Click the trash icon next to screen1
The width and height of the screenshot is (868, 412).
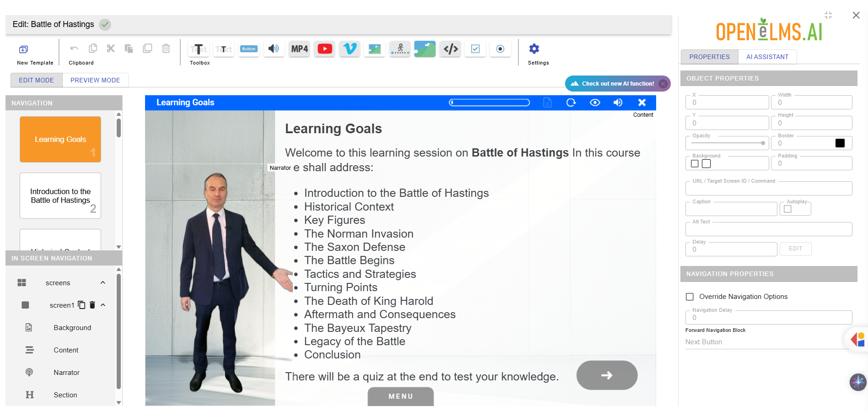92,305
